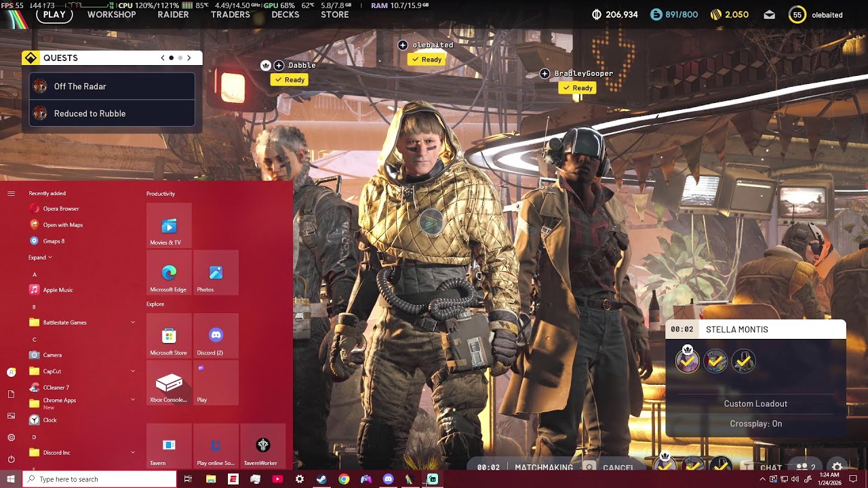The width and height of the screenshot is (868, 488).
Task: Open the STORE tab
Action: tap(335, 15)
